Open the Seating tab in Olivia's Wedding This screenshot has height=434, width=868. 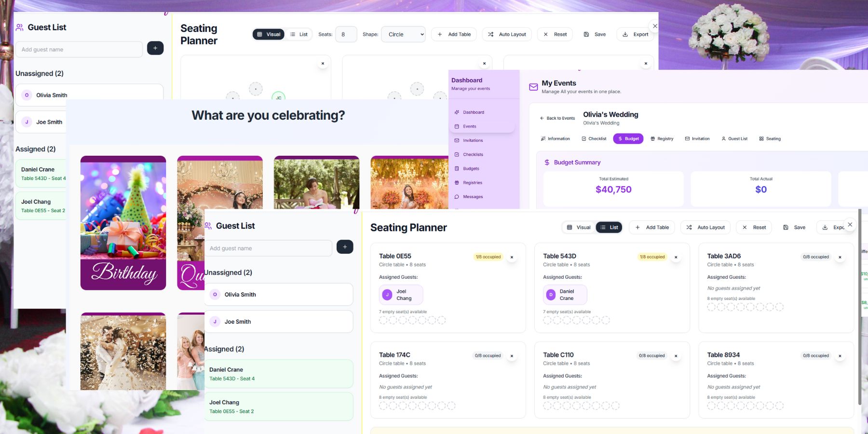770,139
